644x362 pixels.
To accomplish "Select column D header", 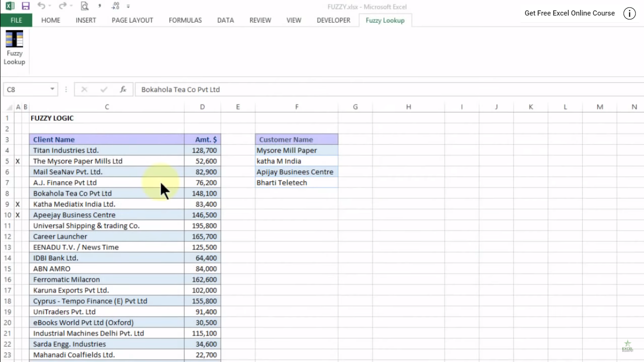I will point(202,107).
